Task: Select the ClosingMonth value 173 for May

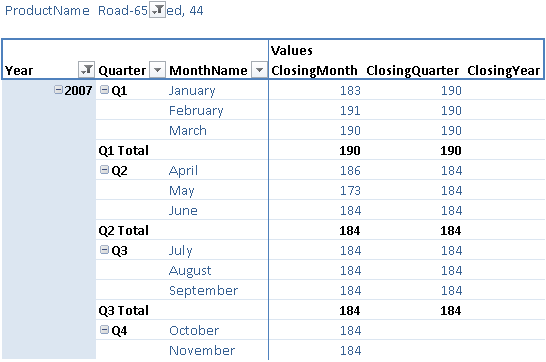Action: (x=350, y=190)
